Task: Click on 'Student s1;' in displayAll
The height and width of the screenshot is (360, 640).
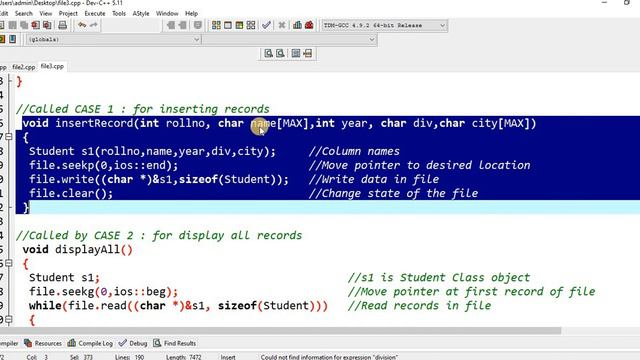Action: click(x=64, y=278)
